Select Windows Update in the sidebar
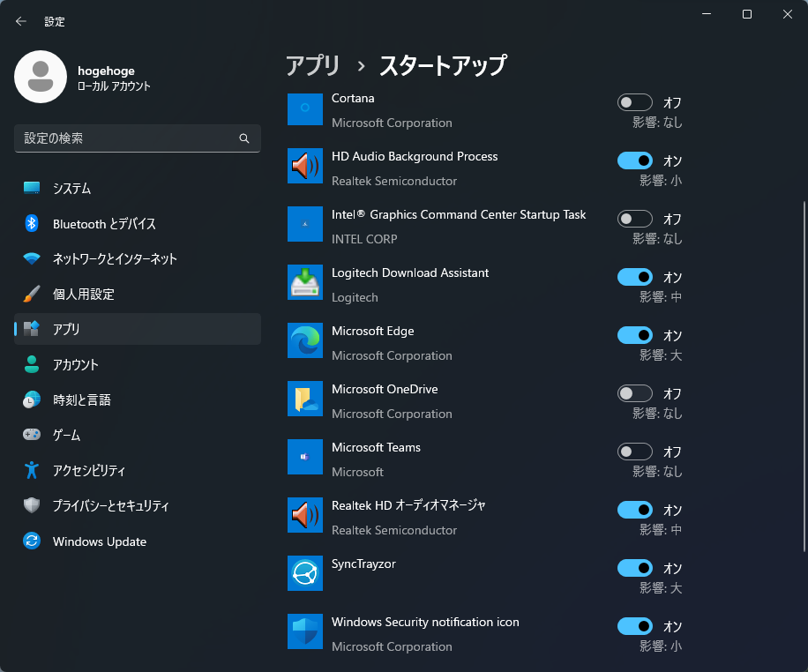The height and width of the screenshot is (672, 808). (x=99, y=541)
